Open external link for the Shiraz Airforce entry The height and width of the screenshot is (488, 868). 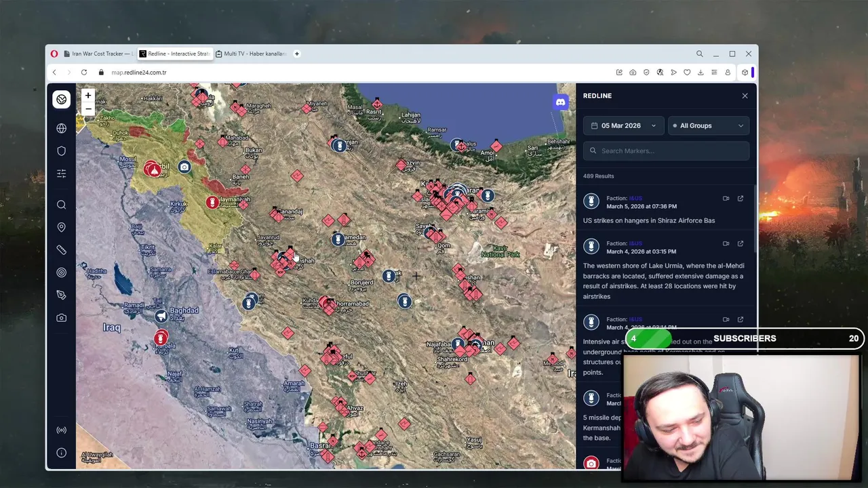(x=741, y=199)
